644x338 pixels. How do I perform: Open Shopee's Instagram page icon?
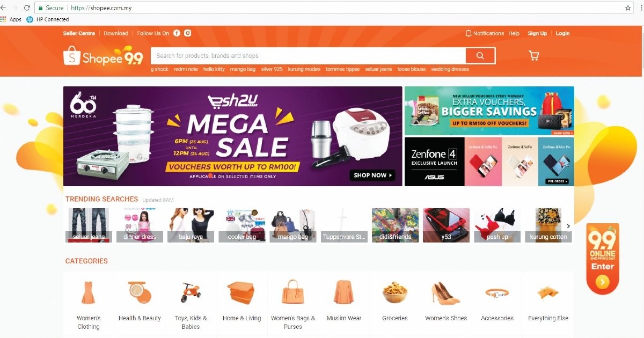[188, 33]
